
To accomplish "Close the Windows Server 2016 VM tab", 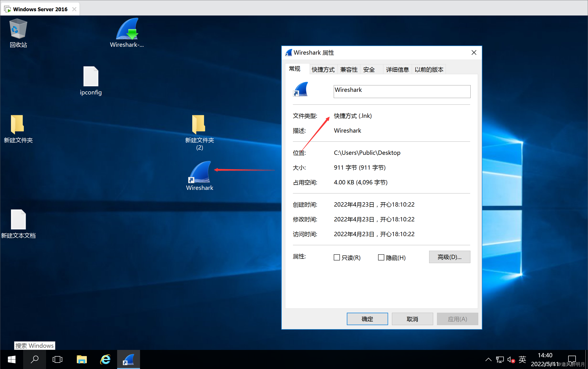I will click(74, 9).
